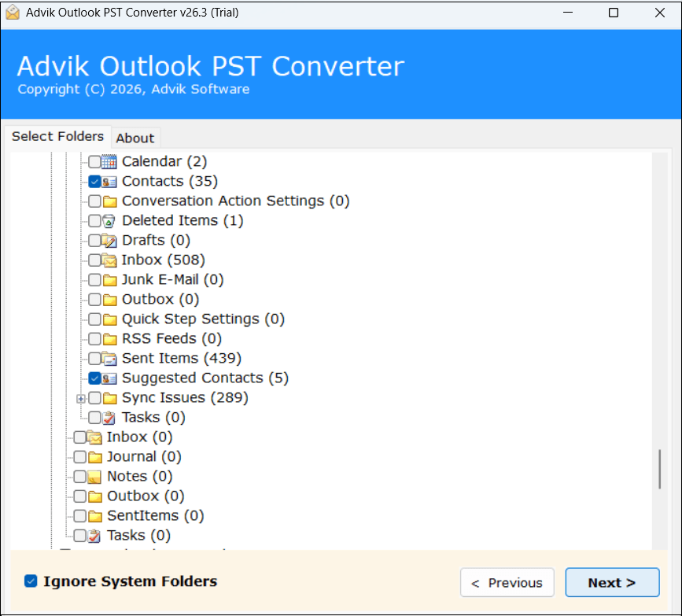Select the SentItems (0) label

[156, 516]
